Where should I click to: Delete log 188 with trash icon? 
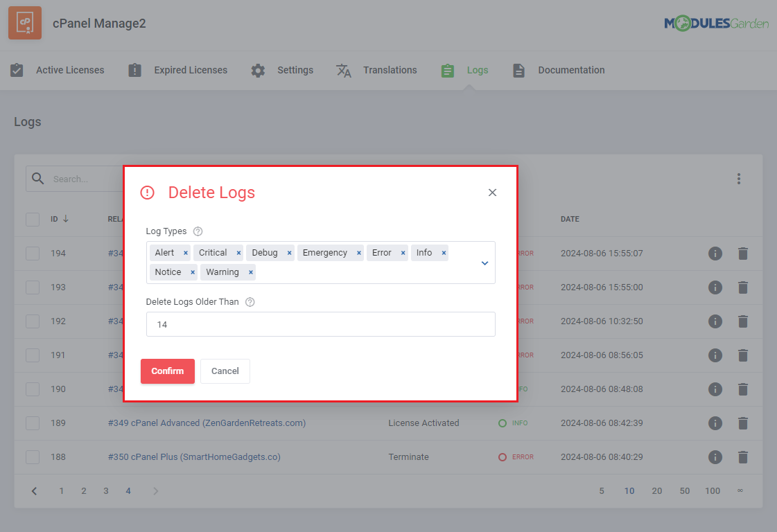[x=743, y=457]
